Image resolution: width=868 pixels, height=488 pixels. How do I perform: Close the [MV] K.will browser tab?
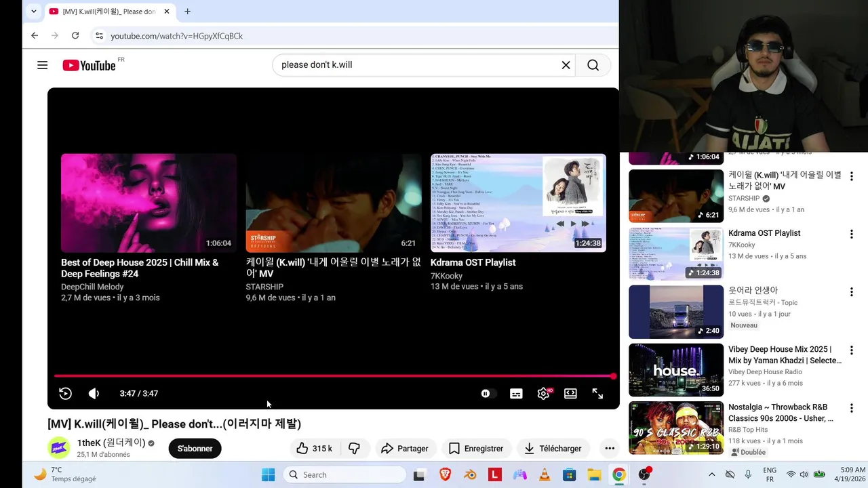point(167,12)
